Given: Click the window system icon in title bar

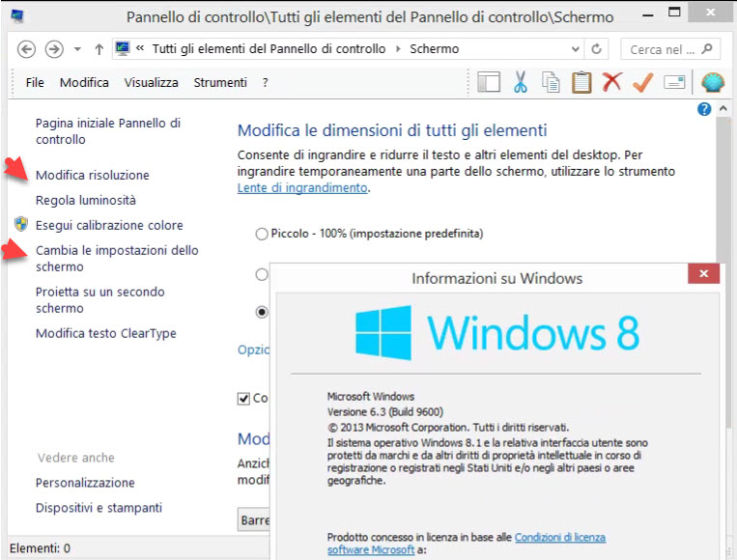Looking at the screenshot, I should (x=17, y=16).
